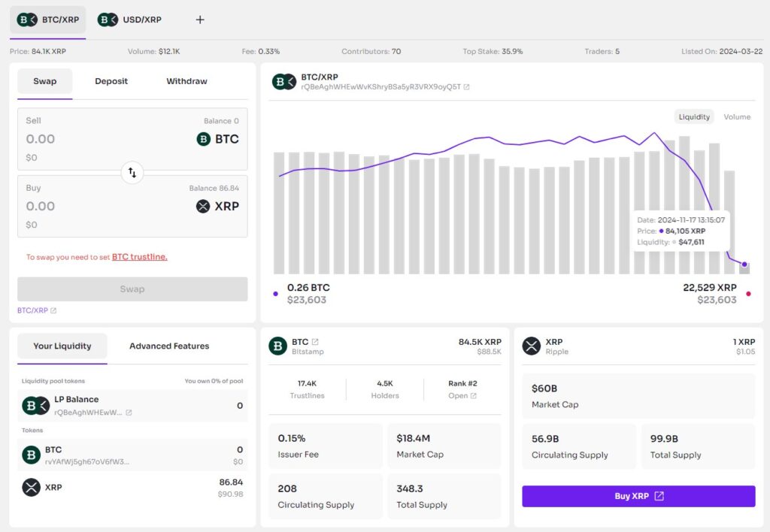The width and height of the screenshot is (770, 532).
Task: Click the LP Balance pair icon
Action: 35,405
